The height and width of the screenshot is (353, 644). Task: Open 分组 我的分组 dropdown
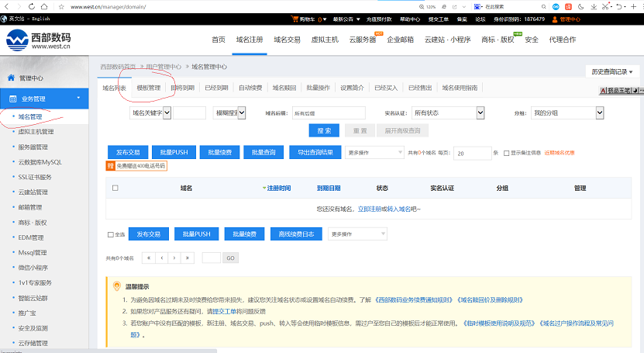tap(567, 112)
